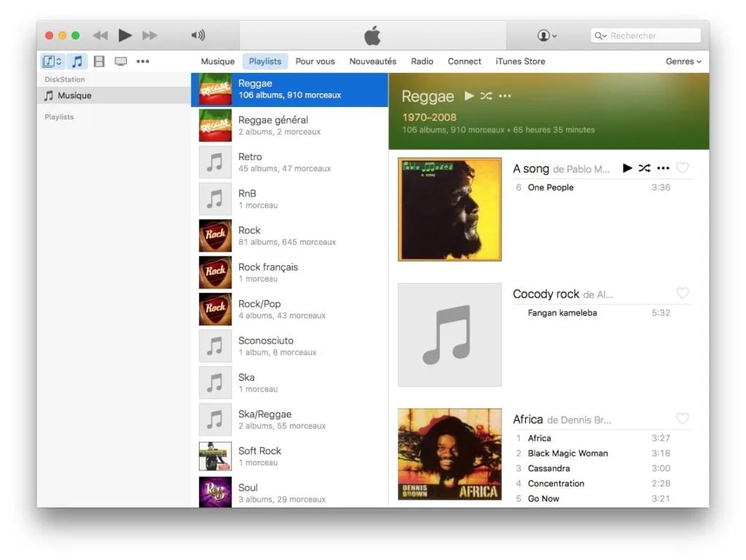The width and height of the screenshot is (746, 560).
Task: Open the Connect tab
Action: [464, 61]
